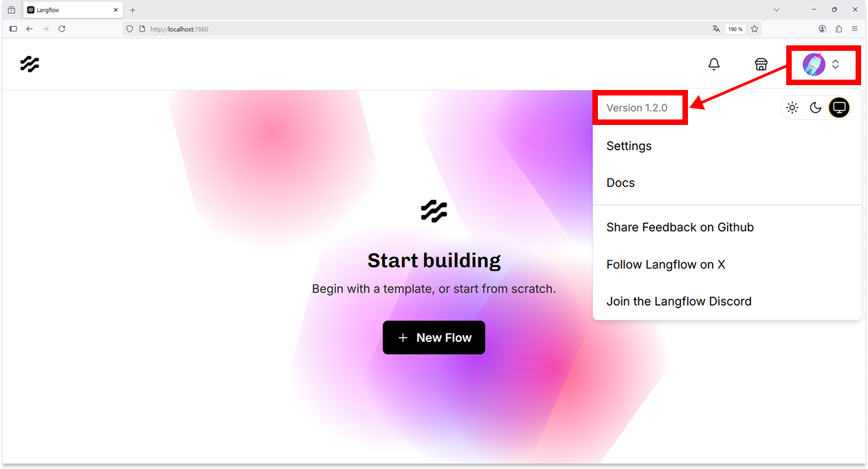Open a new browser tab
The image size is (868, 469).
[133, 10]
